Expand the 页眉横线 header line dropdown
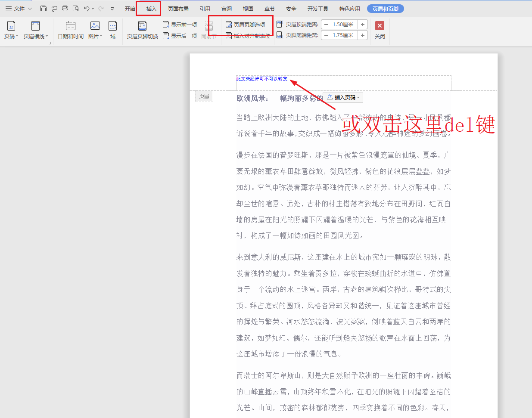 click(36, 30)
